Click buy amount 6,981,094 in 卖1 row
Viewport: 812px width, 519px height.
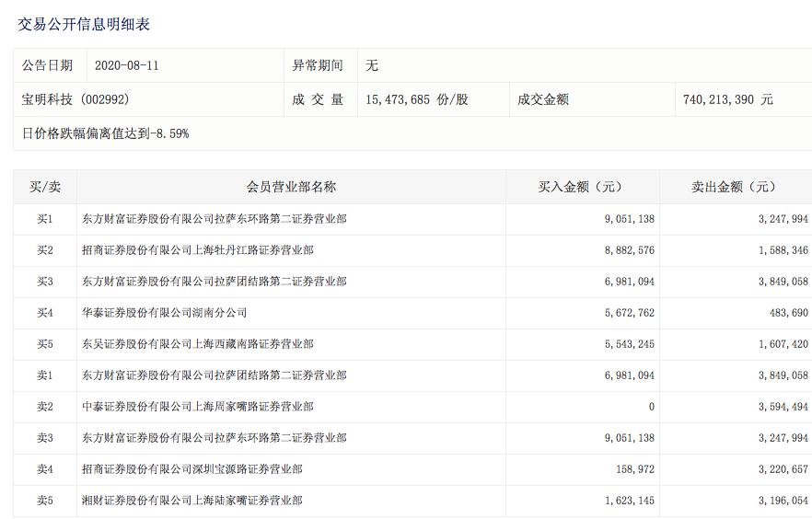click(629, 375)
